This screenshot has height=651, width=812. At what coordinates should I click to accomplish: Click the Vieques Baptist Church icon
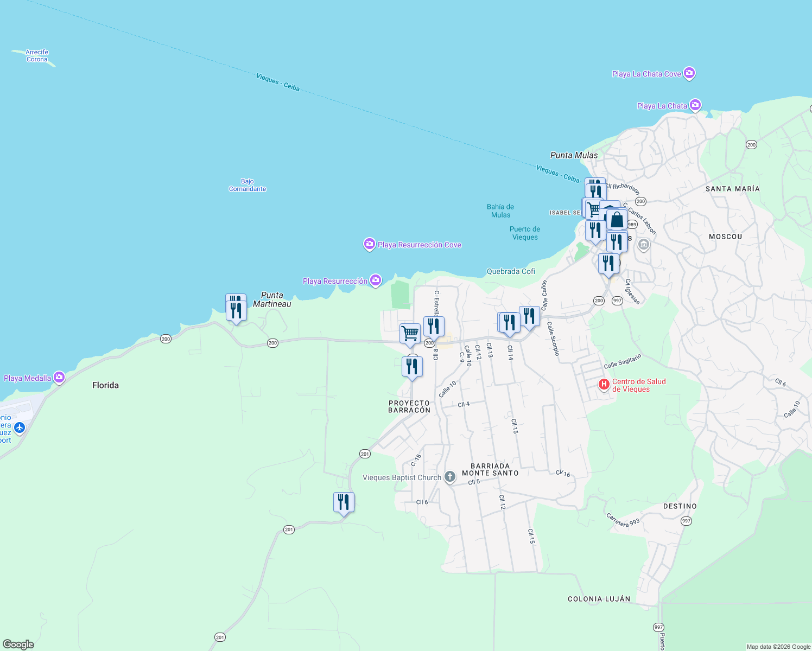coord(449,476)
